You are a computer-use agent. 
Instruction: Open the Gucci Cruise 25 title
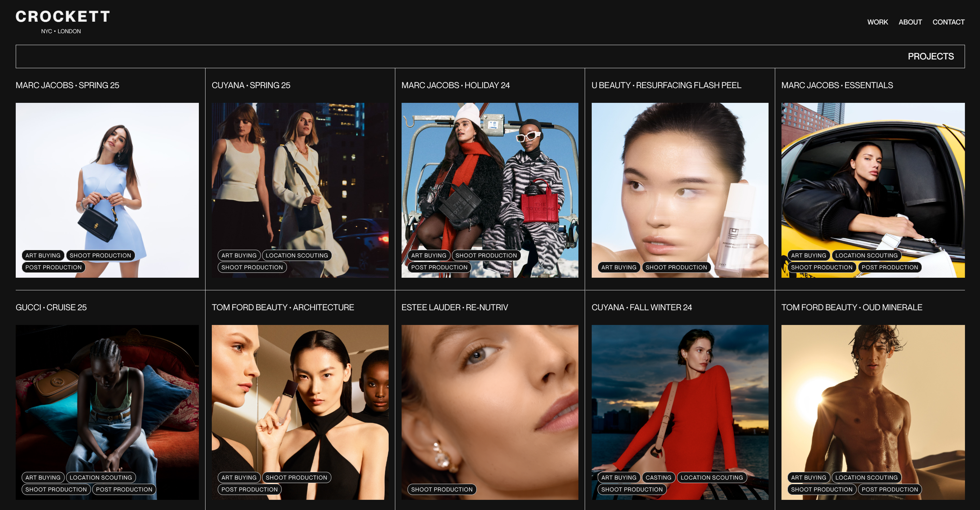coord(51,307)
